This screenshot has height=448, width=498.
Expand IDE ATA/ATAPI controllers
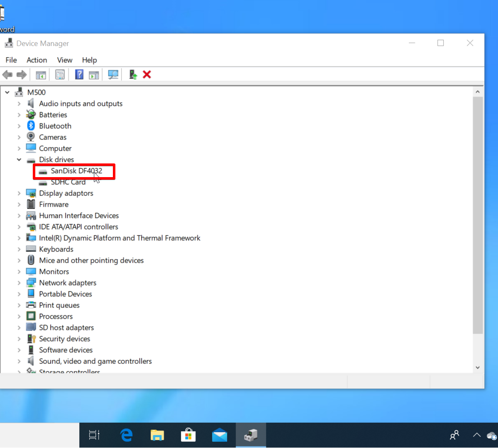click(x=19, y=227)
